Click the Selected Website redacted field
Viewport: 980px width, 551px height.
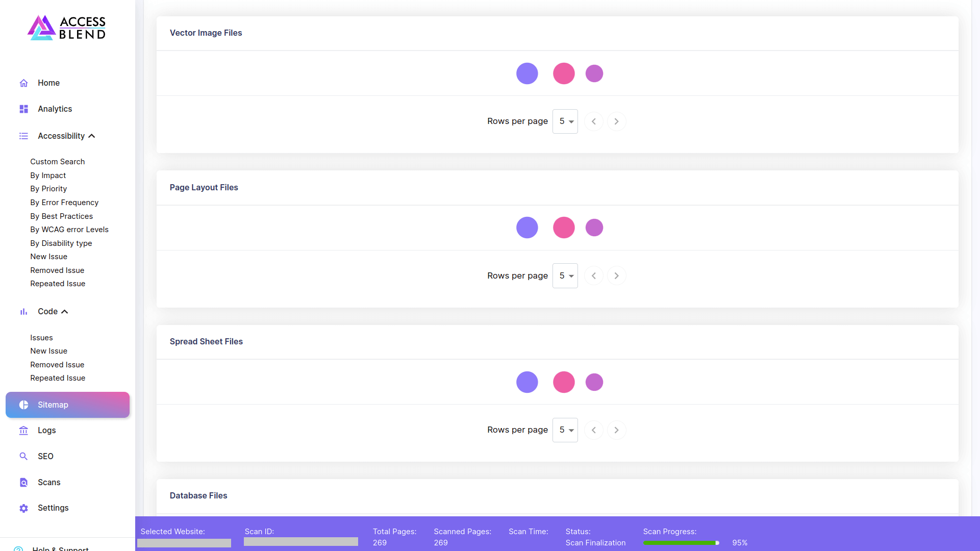point(184,543)
